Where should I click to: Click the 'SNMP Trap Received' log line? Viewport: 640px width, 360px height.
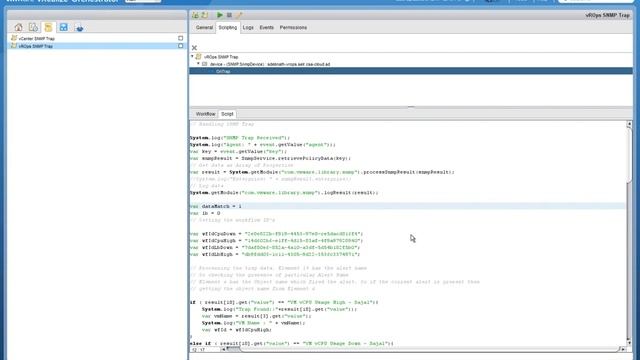pyautogui.click(x=240, y=138)
